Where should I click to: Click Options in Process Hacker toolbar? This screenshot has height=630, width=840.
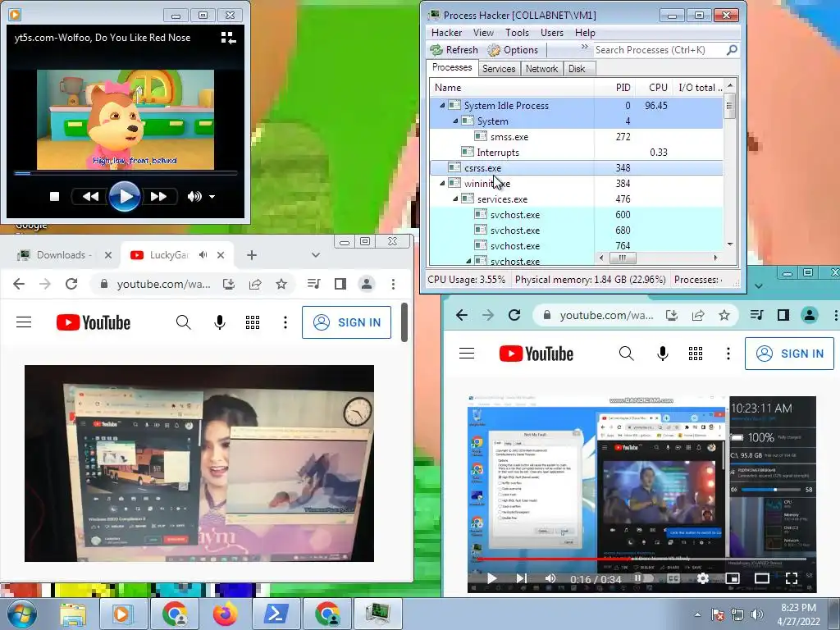pyautogui.click(x=513, y=50)
